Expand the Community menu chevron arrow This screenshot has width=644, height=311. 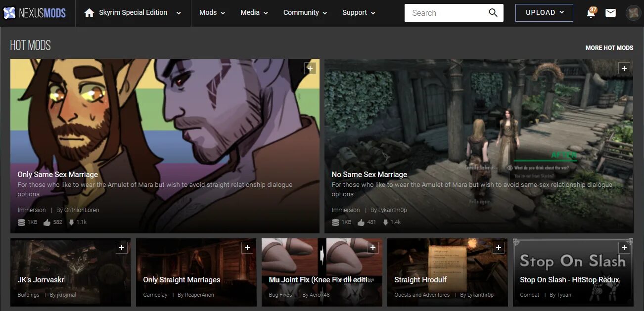pyautogui.click(x=324, y=13)
